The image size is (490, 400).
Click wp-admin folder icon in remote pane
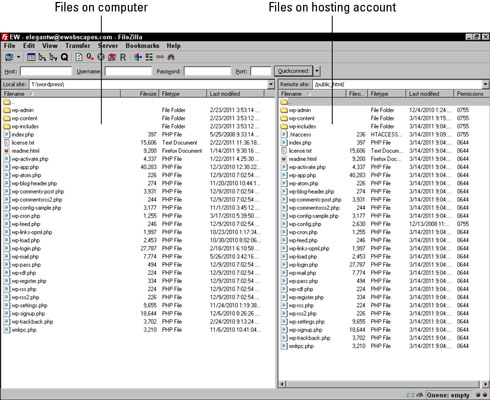point(284,110)
